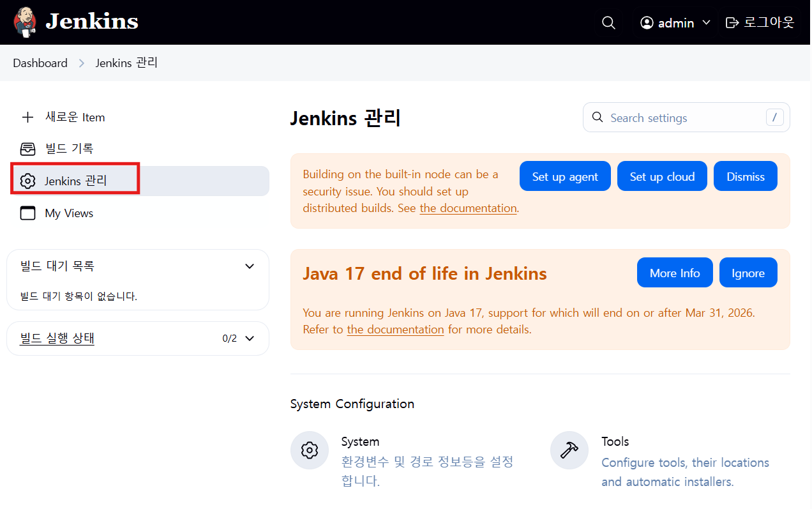The width and height of the screenshot is (812, 509).
Task: Click Java 17 end of life in Jenkins heading
Action: [425, 273]
